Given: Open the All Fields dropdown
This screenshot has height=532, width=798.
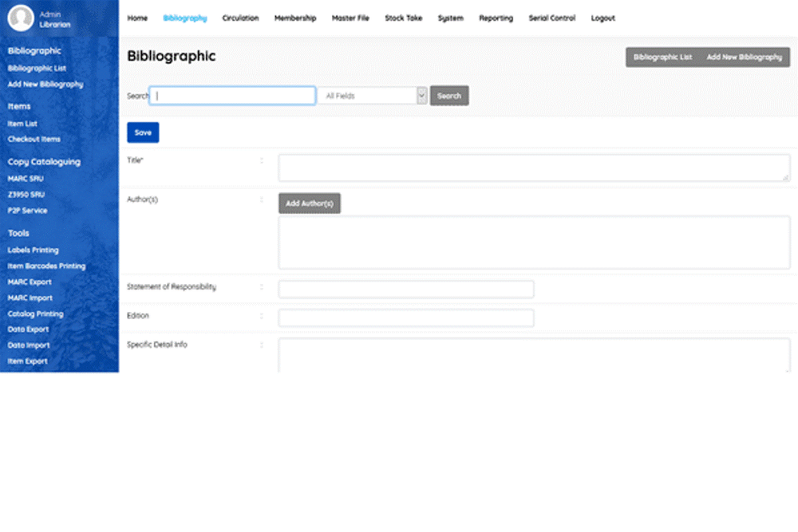Looking at the screenshot, I should click(x=372, y=95).
